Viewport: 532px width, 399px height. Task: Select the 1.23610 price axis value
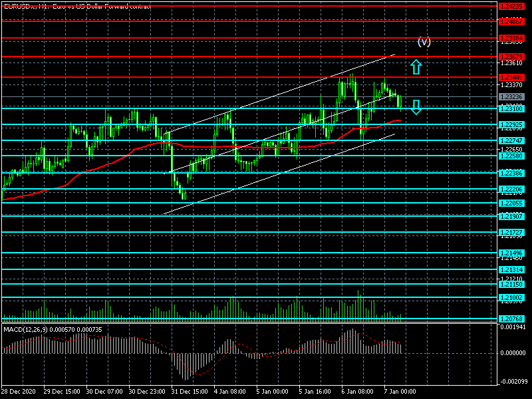[x=511, y=63]
